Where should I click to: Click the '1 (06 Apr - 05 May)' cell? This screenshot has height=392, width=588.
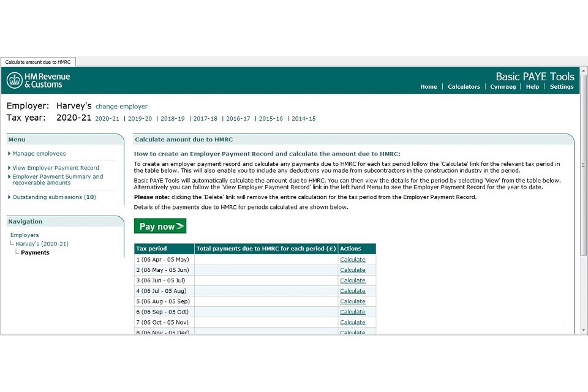point(164,260)
